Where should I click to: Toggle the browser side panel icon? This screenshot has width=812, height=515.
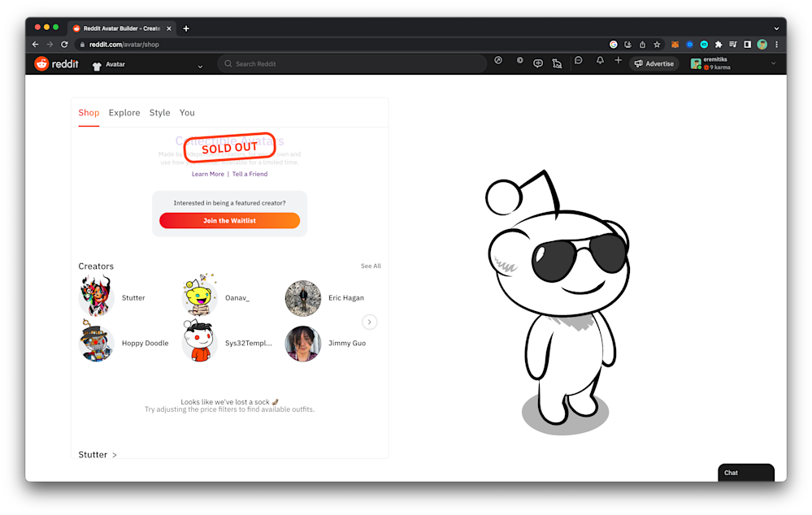click(x=747, y=45)
